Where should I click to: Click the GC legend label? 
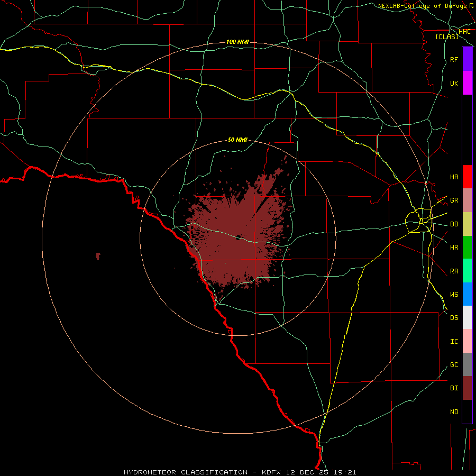[x=454, y=364]
